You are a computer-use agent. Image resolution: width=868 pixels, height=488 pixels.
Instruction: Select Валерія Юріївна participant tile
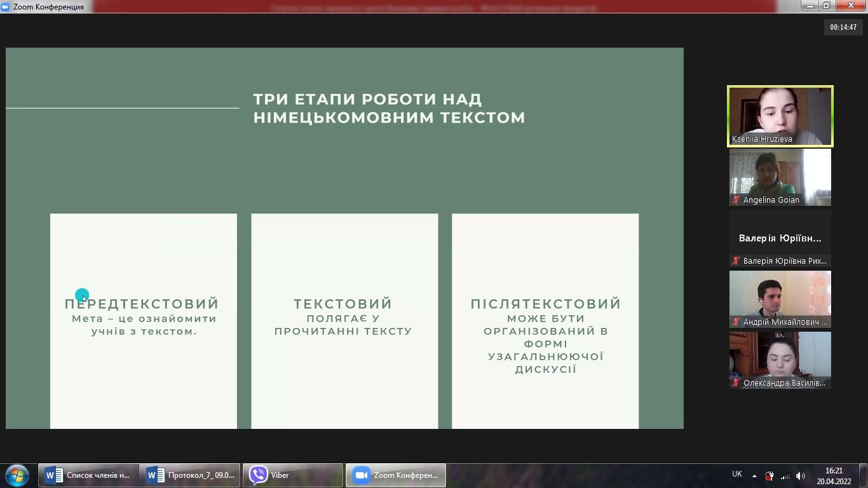click(x=780, y=238)
